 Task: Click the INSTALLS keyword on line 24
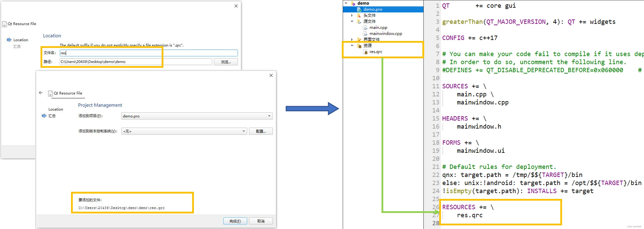click(542, 191)
